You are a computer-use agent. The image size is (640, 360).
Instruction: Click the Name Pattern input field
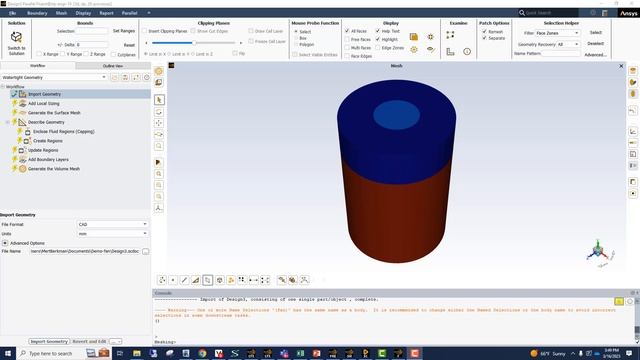[x=561, y=53]
